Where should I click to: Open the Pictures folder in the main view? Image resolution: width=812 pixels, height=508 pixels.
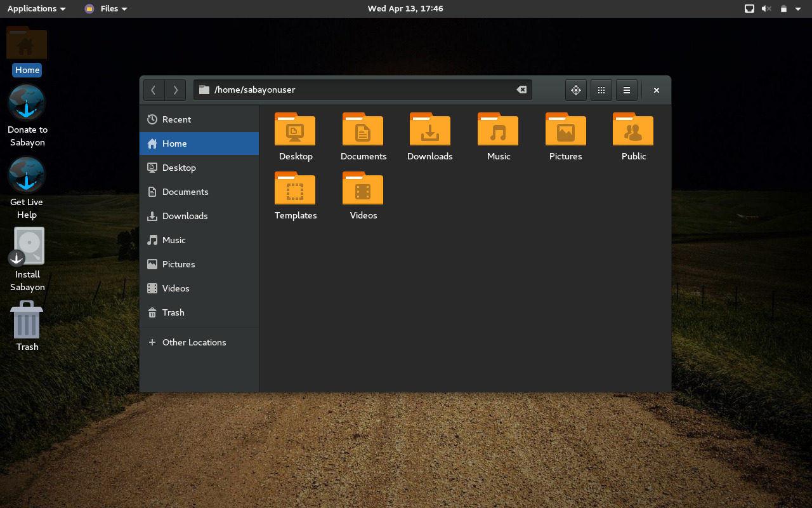tap(565, 130)
